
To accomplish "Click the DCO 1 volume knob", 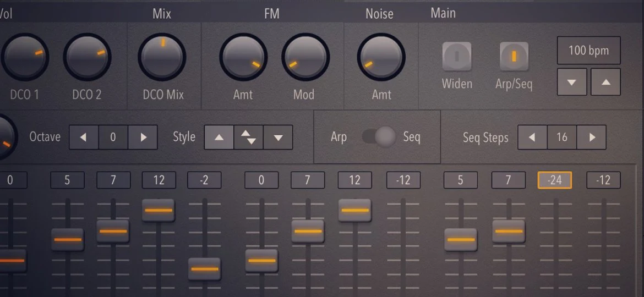I will [x=25, y=57].
